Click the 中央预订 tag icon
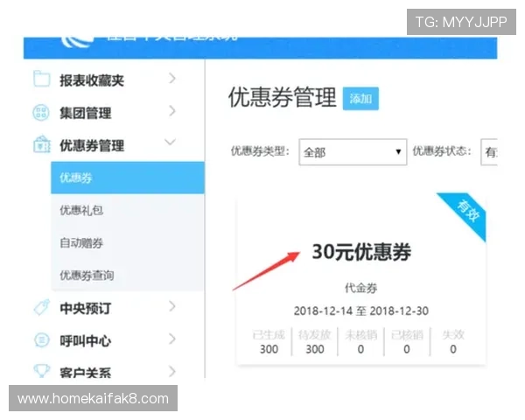 (42, 307)
